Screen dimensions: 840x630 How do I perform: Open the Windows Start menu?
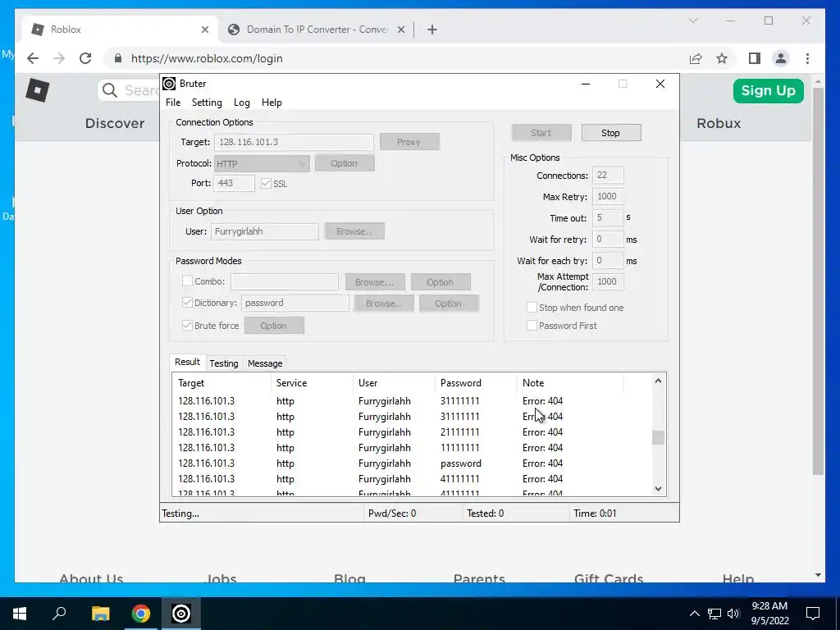(20, 614)
